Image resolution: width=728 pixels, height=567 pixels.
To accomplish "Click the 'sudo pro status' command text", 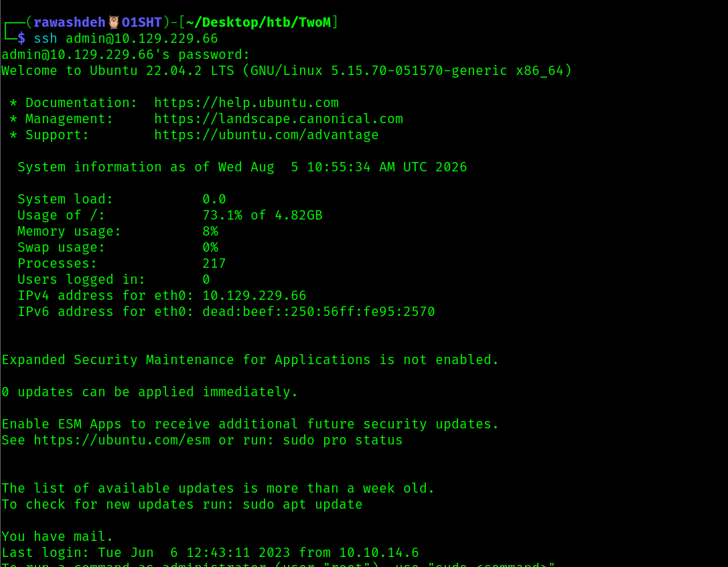I will 343,440.
